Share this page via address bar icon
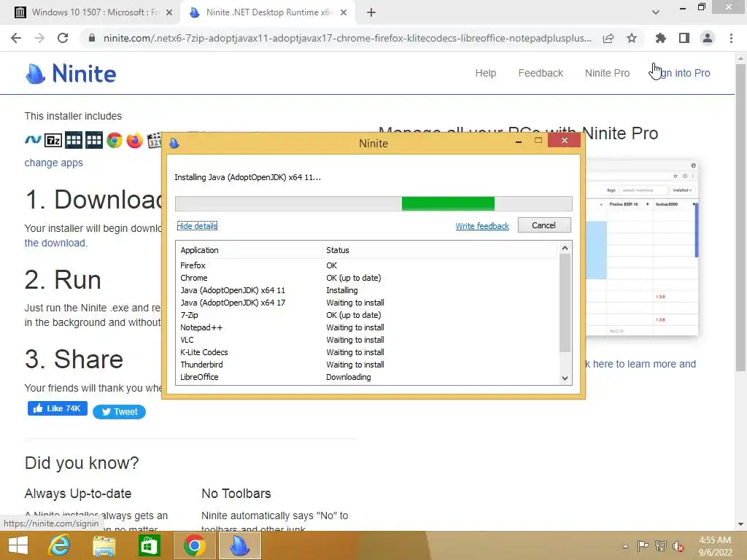The width and height of the screenshot is (747, 560). click(x=608, y=38)
